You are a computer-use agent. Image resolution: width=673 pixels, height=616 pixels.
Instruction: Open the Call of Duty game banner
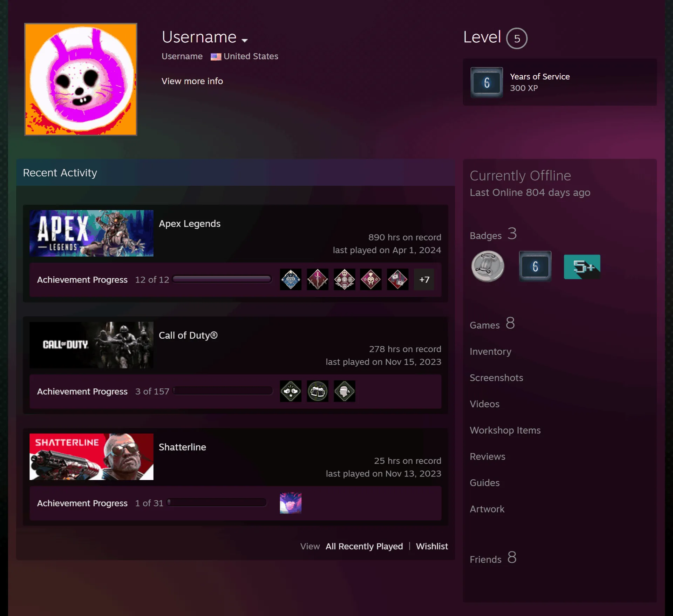(91, 345)
